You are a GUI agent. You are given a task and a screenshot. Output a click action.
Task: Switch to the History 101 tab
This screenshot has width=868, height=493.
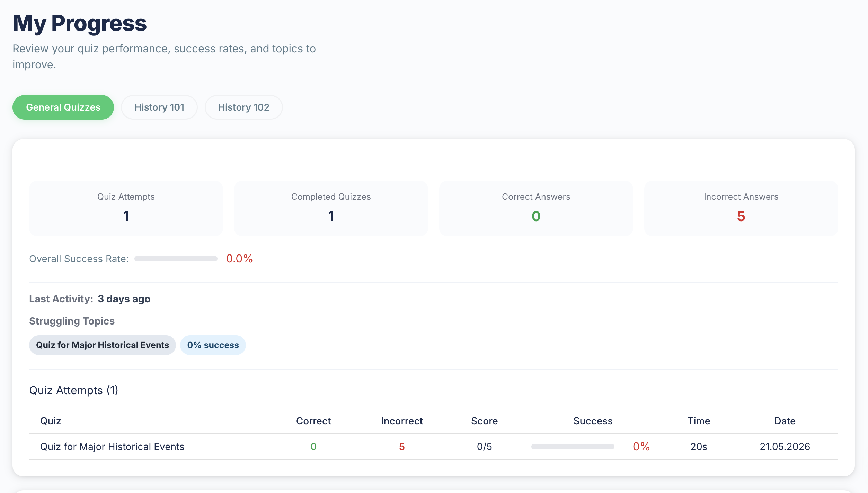point(159,107)
